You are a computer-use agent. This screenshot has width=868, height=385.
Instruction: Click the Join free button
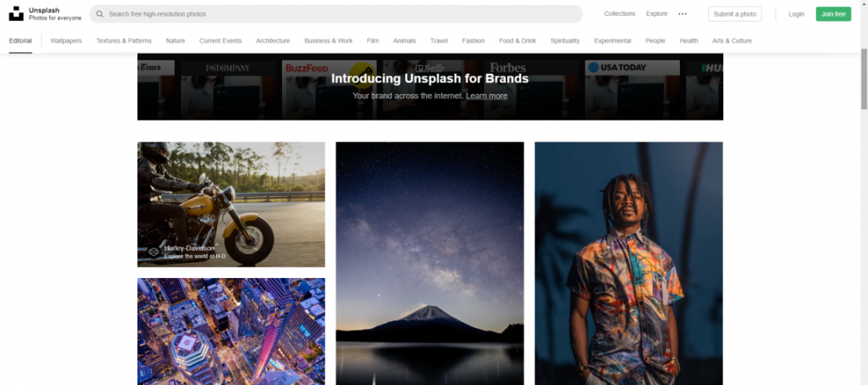tap(833, 14)
